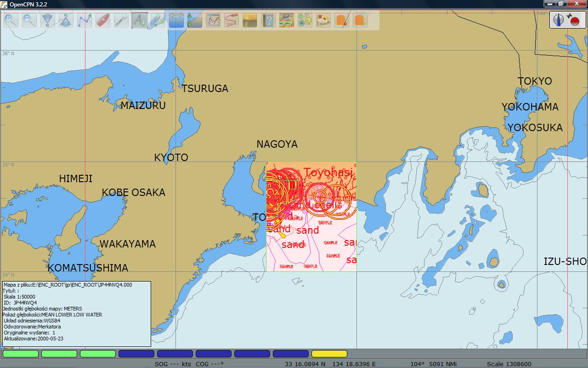
Task: Click the compass GPS status indicator
Action: point(559,20)
